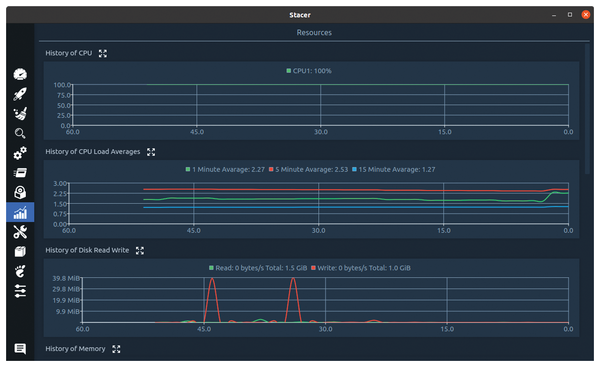This screenshot has height=367, width=600.
Task: Expand the History of Disk Read Write chart
Action: point(140,251)
